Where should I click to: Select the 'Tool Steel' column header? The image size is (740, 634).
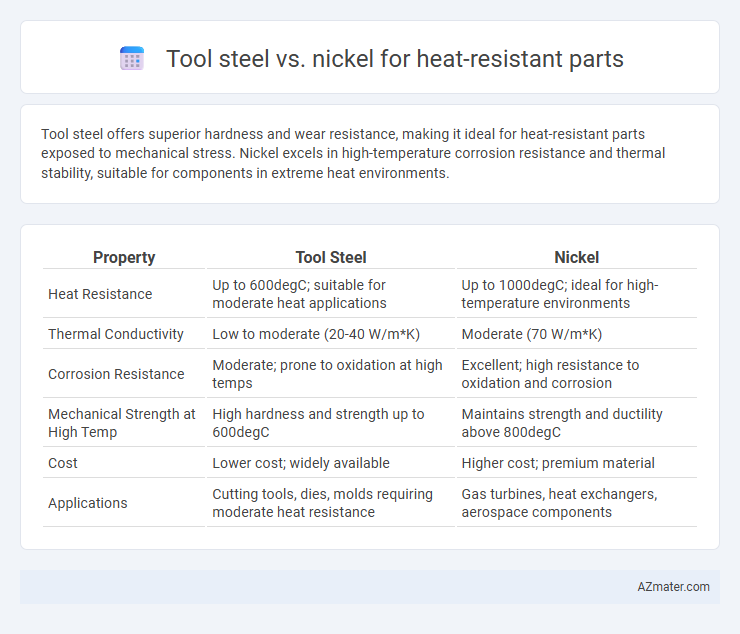click(x=331, y=257)
